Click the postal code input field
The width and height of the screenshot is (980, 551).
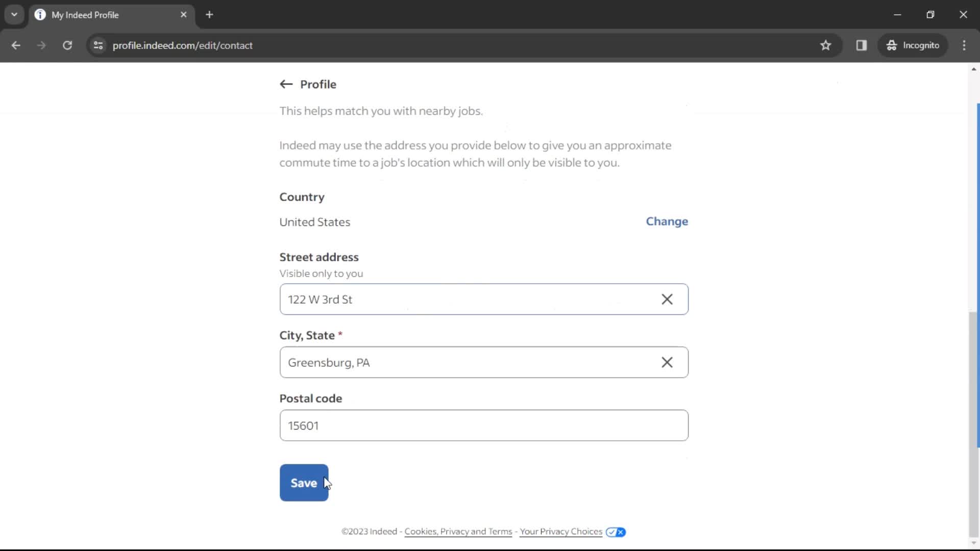(483, 425)
